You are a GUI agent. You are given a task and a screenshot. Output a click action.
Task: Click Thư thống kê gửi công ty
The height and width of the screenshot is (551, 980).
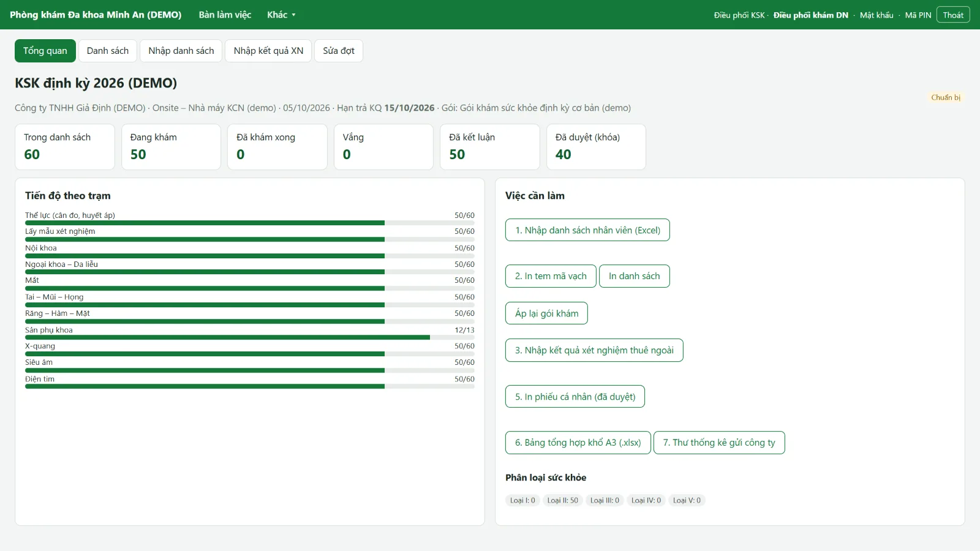[719, 443]
